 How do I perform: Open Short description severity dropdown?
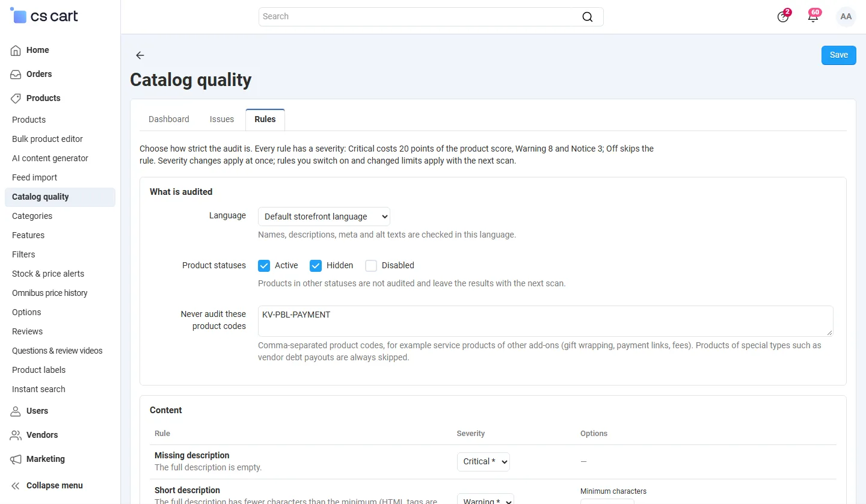485,499
